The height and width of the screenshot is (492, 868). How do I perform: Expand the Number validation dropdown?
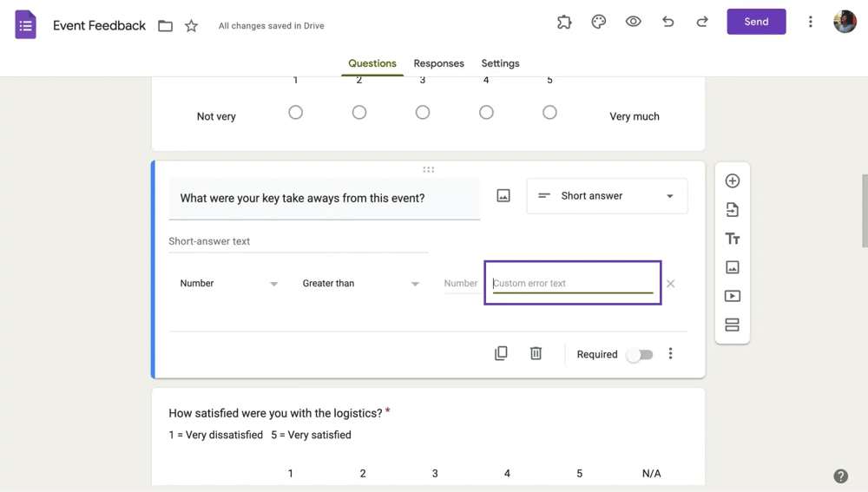point(228,284)
